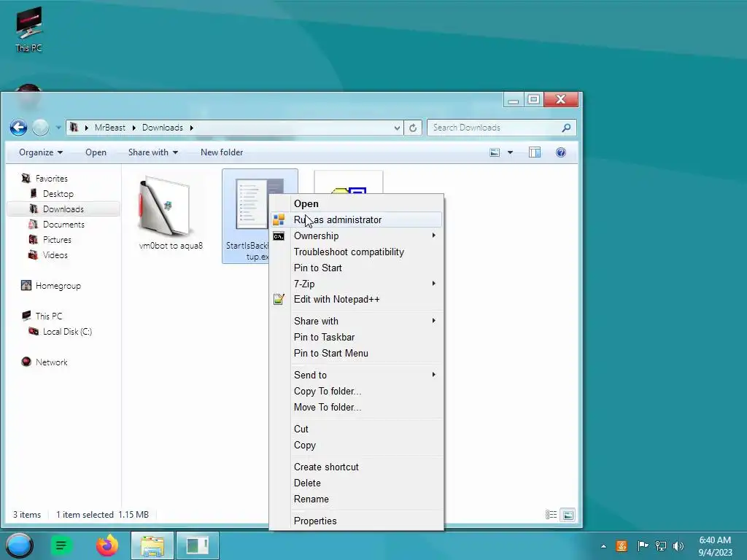Open the green notes app on taskbar
The image size is (747, 560).
[x=61, y=545]
